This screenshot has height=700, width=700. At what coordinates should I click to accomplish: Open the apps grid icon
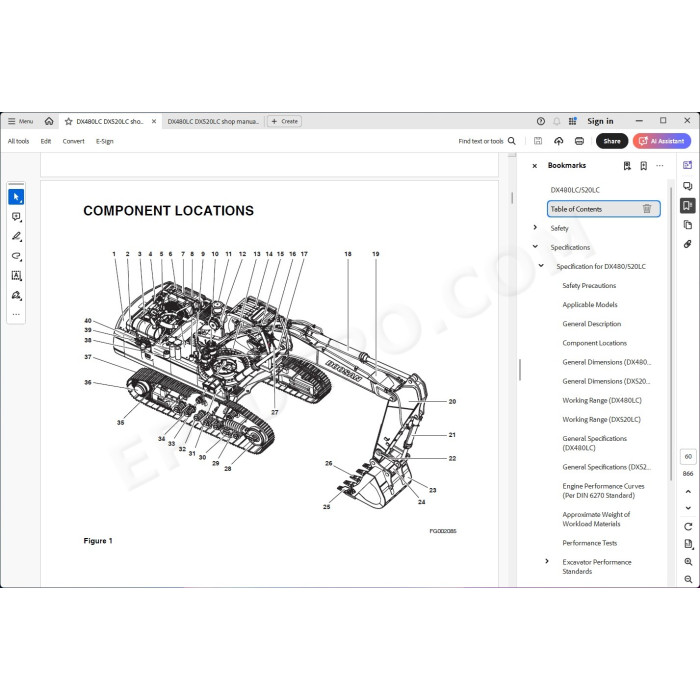coord(573,121)
